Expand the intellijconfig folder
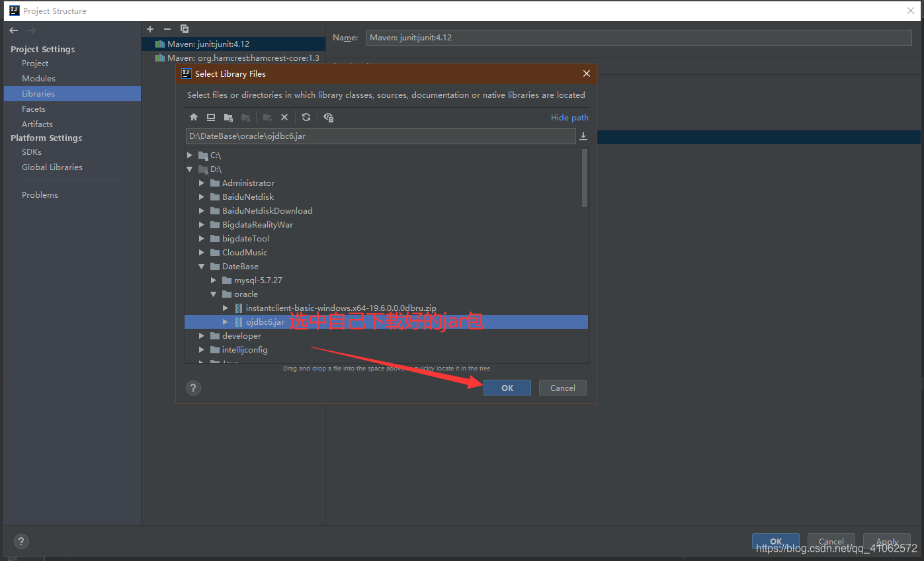This screenshot has width=924, height=561. [x=202, y=350]
